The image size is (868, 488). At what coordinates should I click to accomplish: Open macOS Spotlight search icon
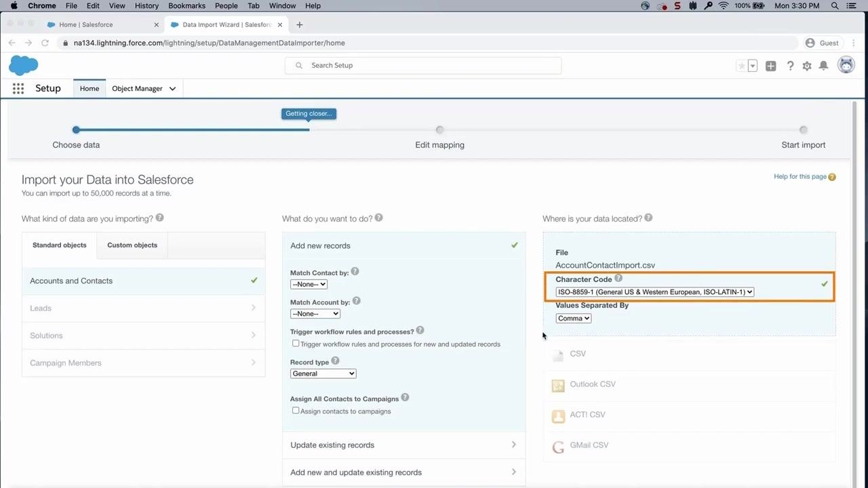pyautogui.click(x=835, y=5)
